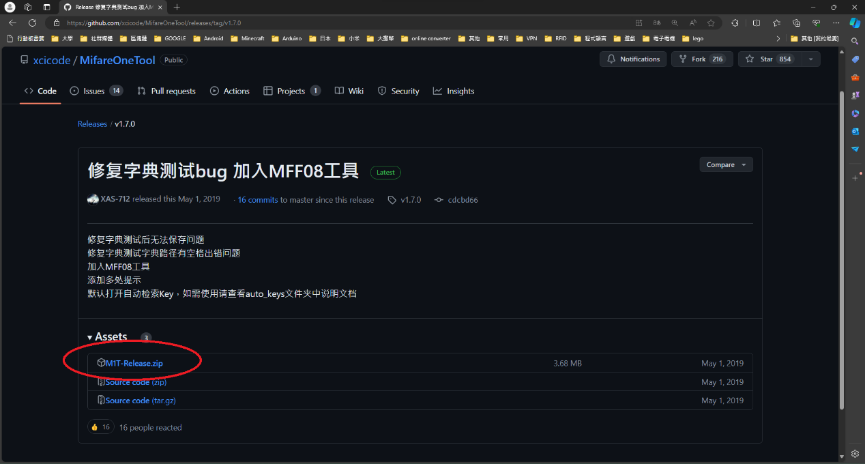Open the sidebar tools briefcase icon

(855, 78)
